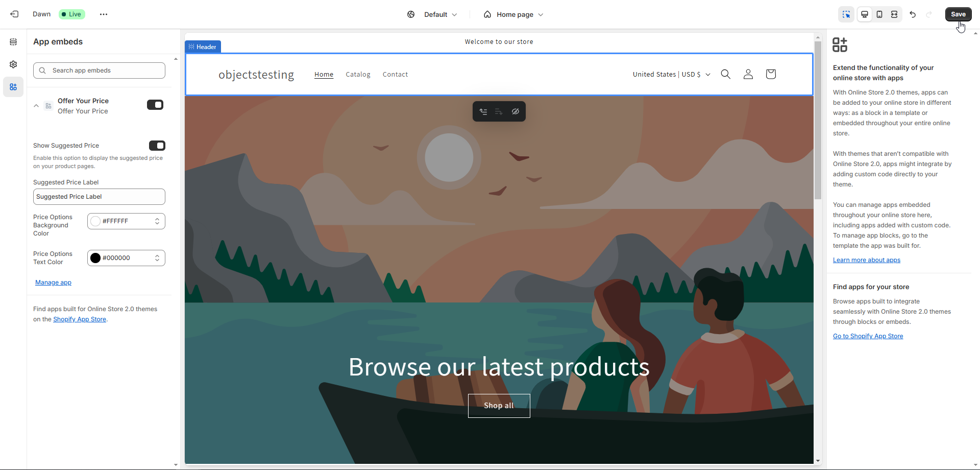980x470 pixels.
Task: Click the App embeds panel scroll up arrow
Action: [x=176, y=59]
